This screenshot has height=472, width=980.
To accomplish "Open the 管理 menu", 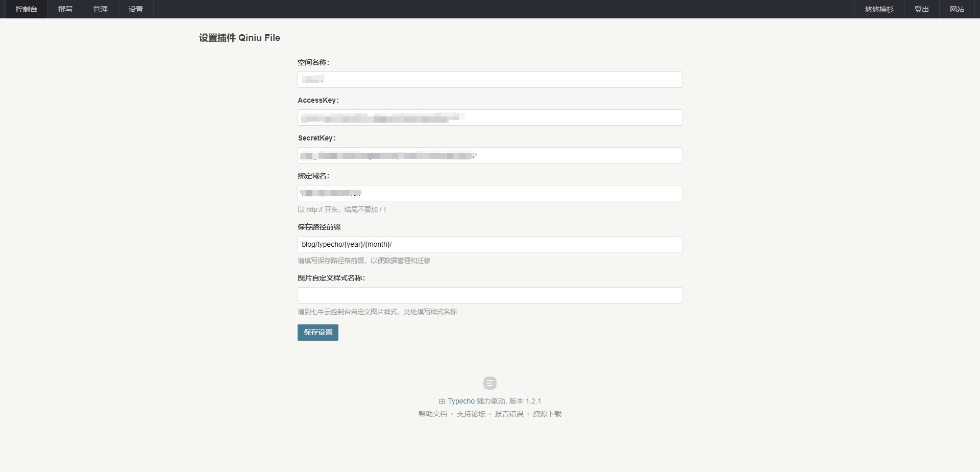I will click(x=101, y=9).
